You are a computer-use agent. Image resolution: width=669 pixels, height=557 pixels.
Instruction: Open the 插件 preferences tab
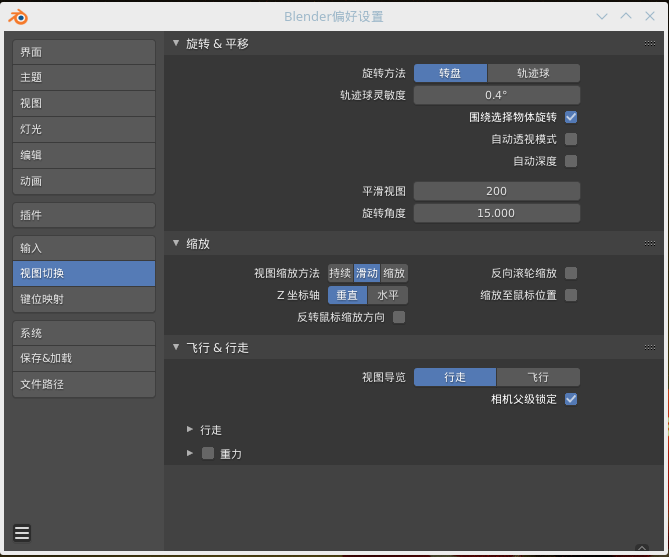click(84, 215)
